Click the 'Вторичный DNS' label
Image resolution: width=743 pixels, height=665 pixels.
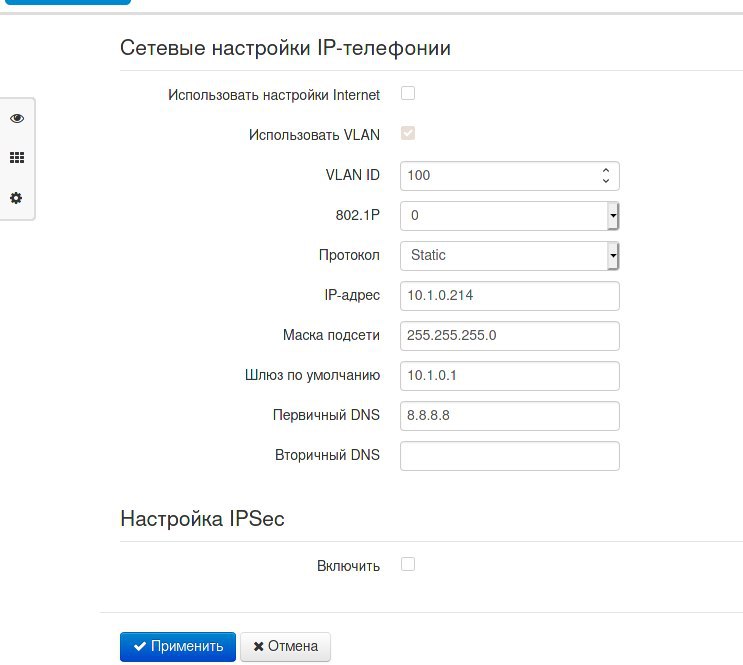(x=327, y=455)
